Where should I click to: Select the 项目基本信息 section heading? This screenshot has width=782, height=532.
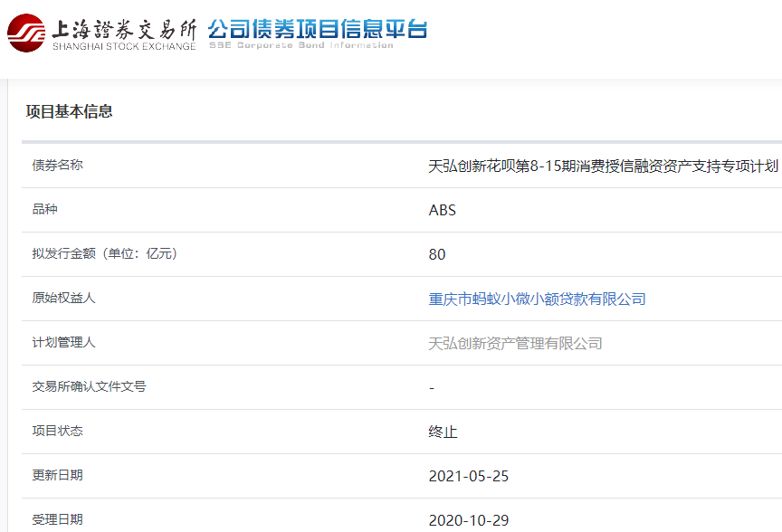69,111
